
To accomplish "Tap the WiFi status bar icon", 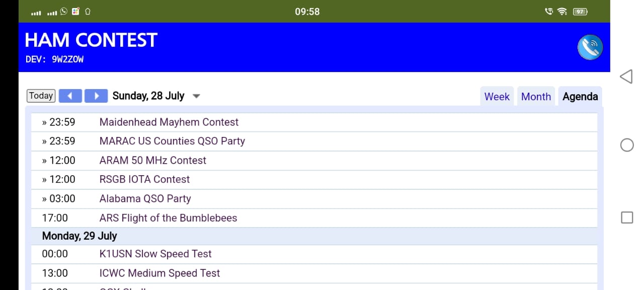I will point(562,11).
